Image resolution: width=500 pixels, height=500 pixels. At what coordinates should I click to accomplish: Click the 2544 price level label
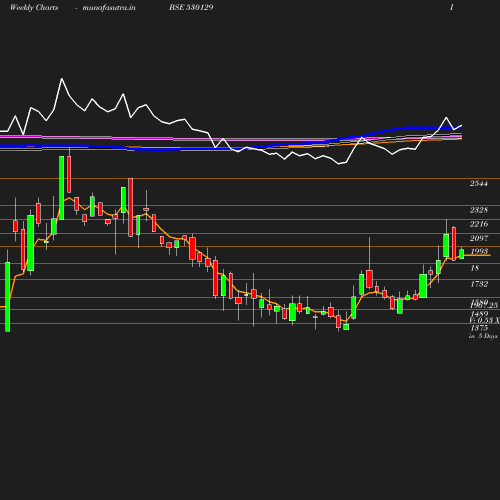[x=479, y=183]
